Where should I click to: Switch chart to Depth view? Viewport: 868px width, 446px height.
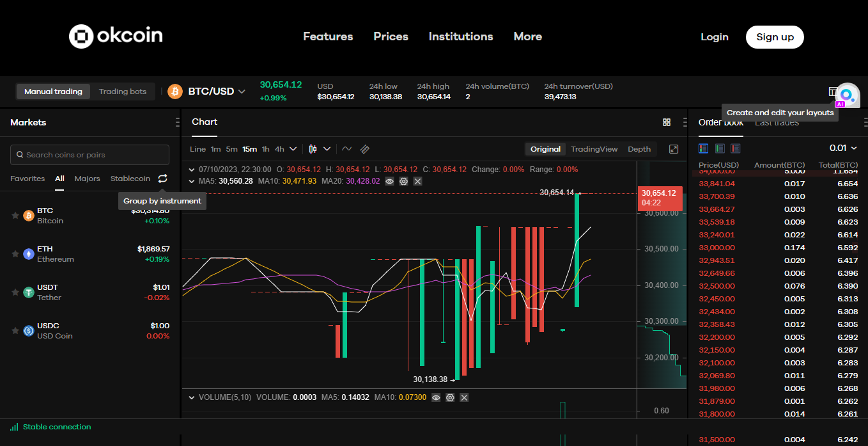pos(639,149)
